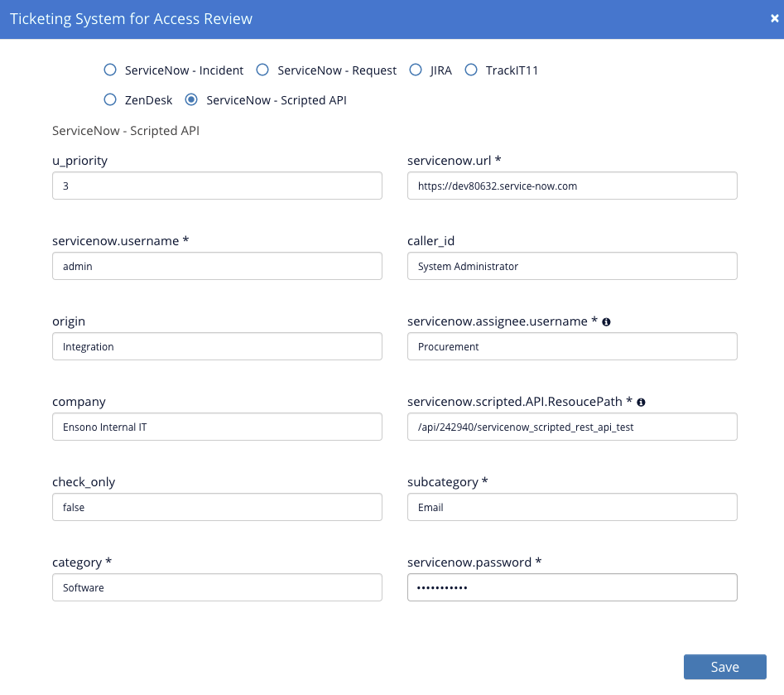Click the Ticketing System for Access Review title

[x=131, y=19]
